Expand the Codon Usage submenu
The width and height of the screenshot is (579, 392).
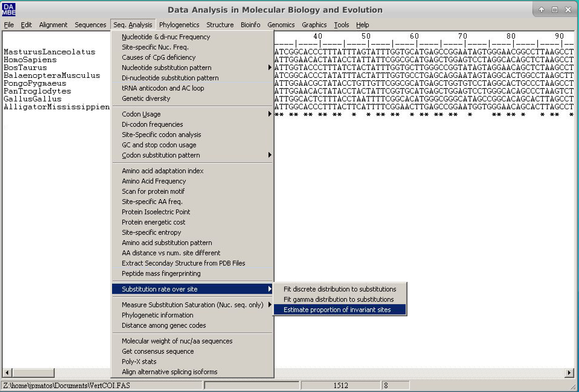(192, 114)
